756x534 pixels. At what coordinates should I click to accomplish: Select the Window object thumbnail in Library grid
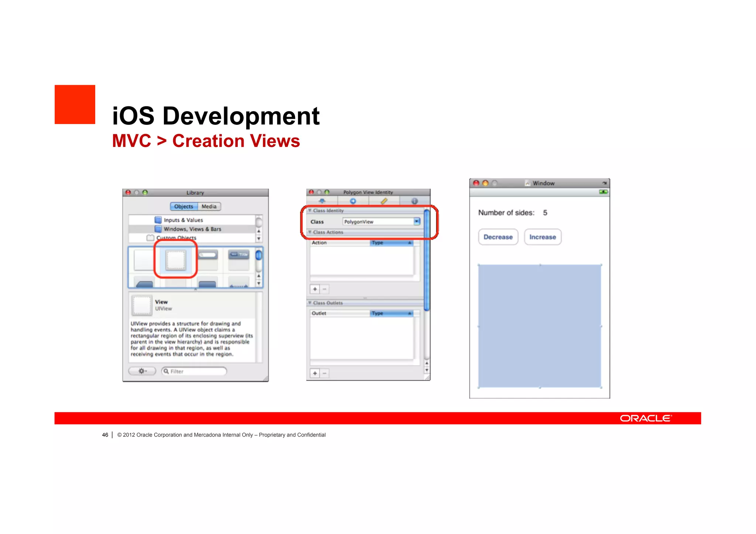tap(144, 260)
